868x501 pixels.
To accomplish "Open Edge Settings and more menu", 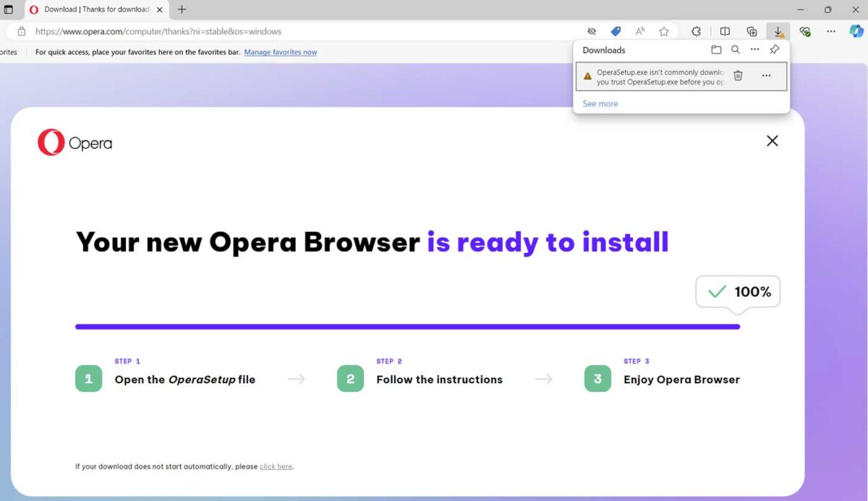I will tap(831, 31).
